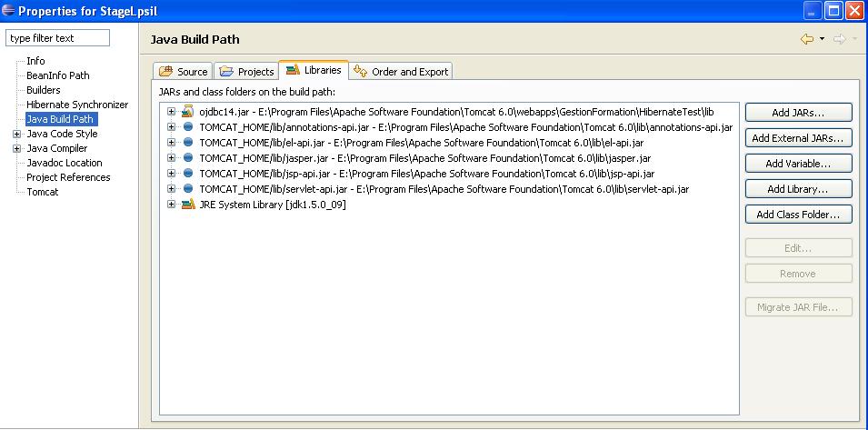This screenshot has width=868, height=430.
Task: Expand the JRE System Library entry
Action: point(171,205)
